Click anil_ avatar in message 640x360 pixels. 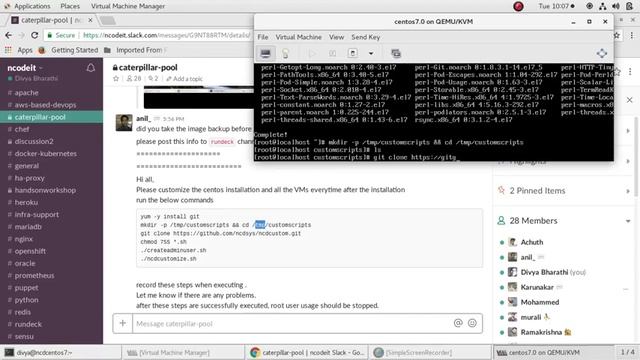(x=124, y=122)
